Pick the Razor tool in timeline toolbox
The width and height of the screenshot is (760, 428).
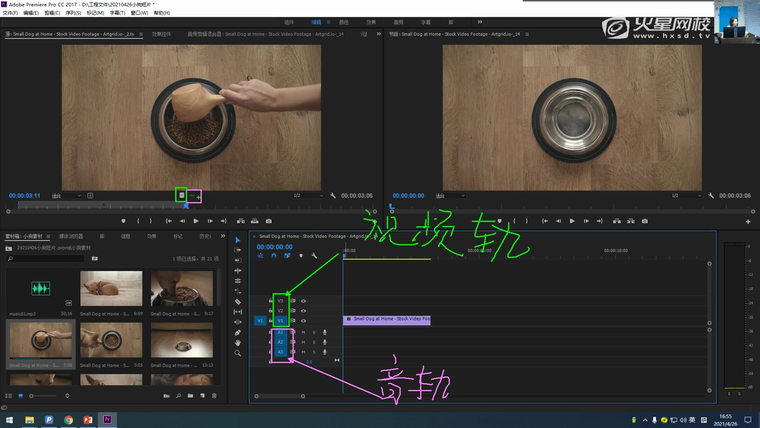[x=237, y=301]
